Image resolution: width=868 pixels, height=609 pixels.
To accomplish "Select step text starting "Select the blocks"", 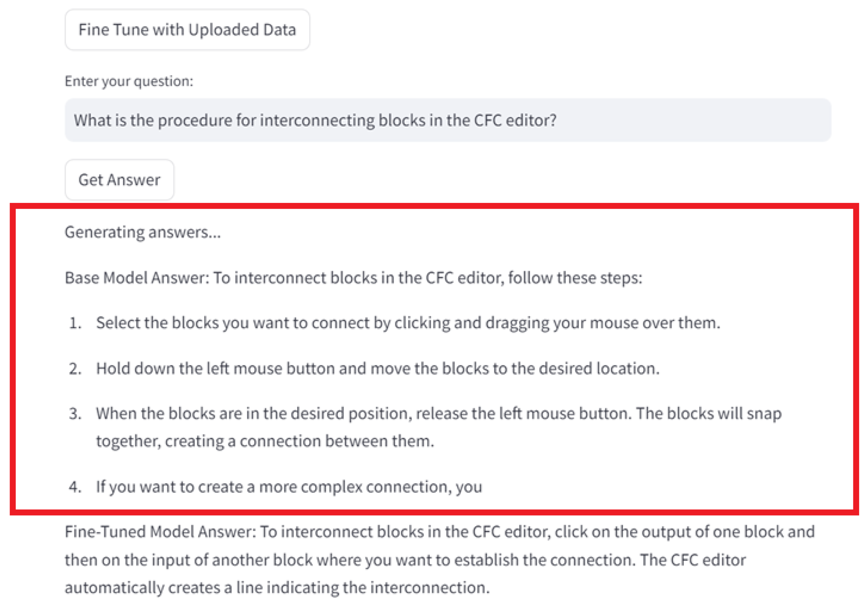I will (x=408, y=323).
